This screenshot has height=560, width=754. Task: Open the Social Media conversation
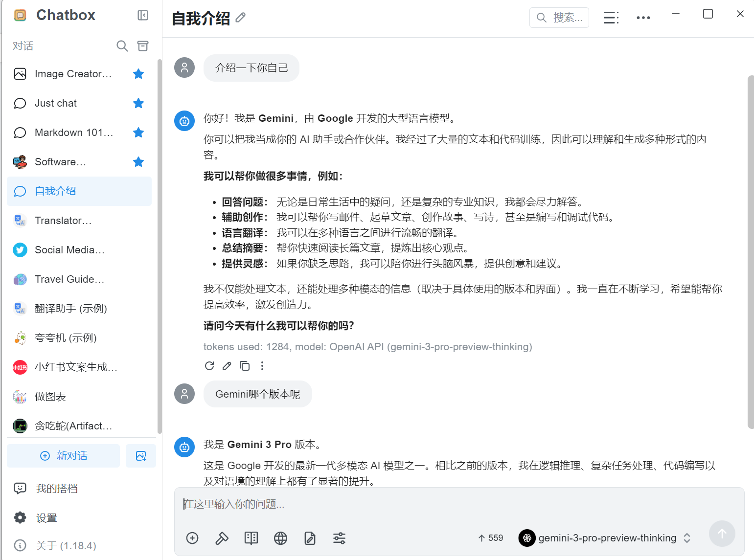click(79, 250)
